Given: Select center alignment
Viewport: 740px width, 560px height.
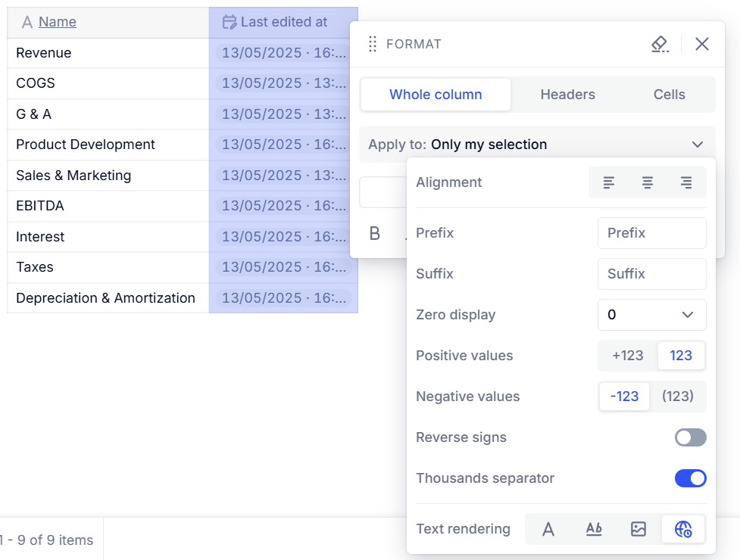Looking at the screenshot, I should tap(648, 182).
